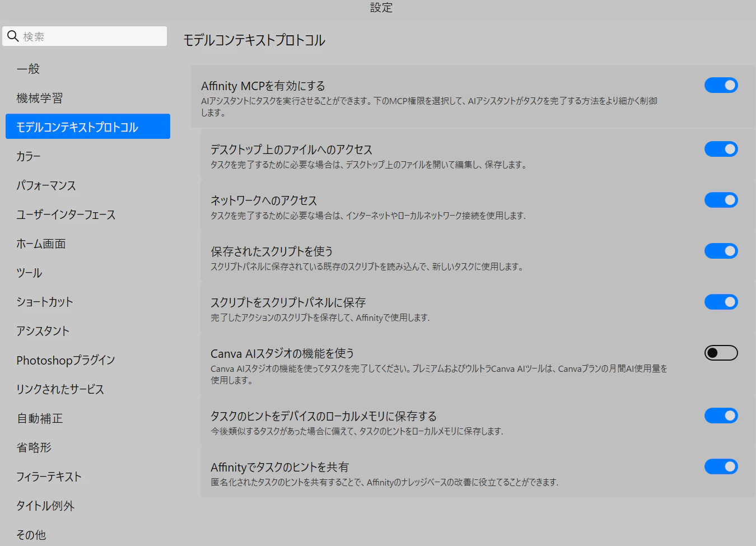Image resolution: width=756 pixels, height=546 pixels.
Task: Click the モデルコンテキストプロトコル page heading
Action: tap(254, 40)
